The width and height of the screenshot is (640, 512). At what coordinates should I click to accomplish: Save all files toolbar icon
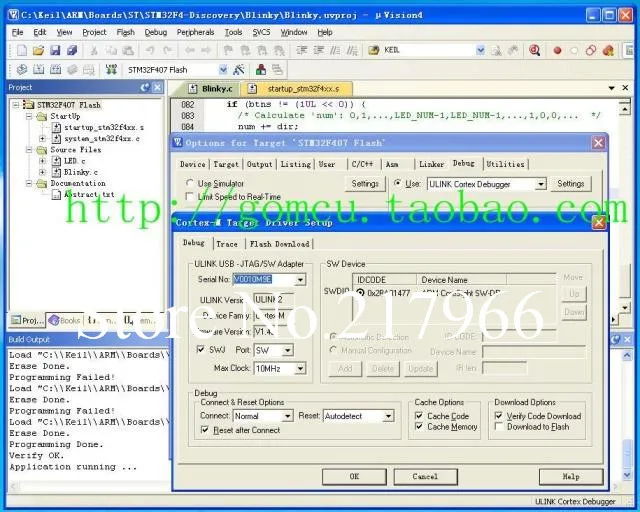72,50
